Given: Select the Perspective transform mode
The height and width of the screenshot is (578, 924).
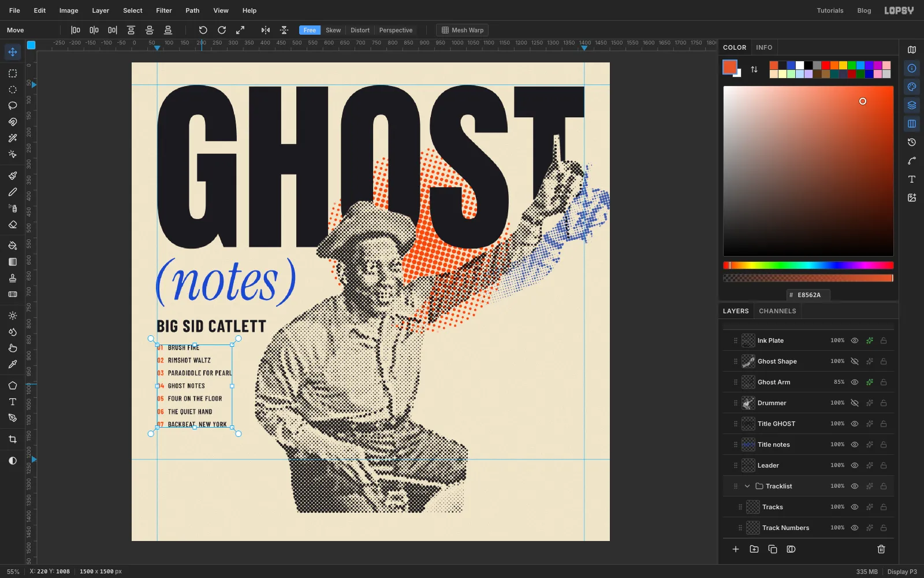Looking at the screenshot, I should tap(396, 30).
